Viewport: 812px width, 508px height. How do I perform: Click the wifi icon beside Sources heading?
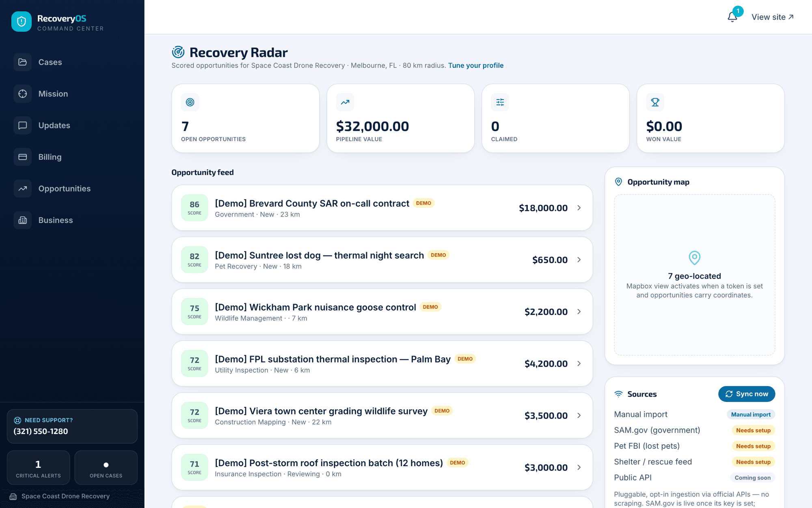coord(618,394)
